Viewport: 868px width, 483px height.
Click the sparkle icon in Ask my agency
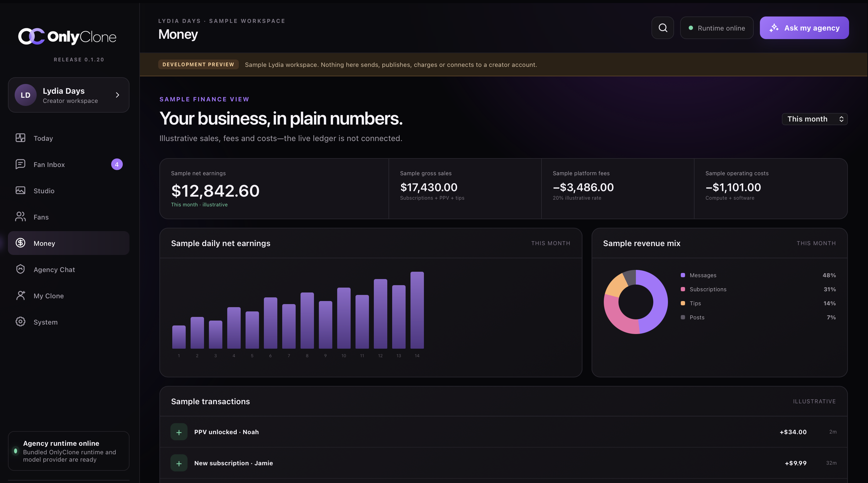coord(774,28)
